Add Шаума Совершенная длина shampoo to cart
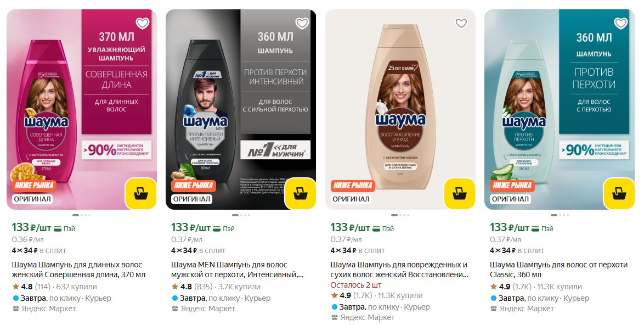Viewport: 644px width, 325px height. [x=140, y=193]
